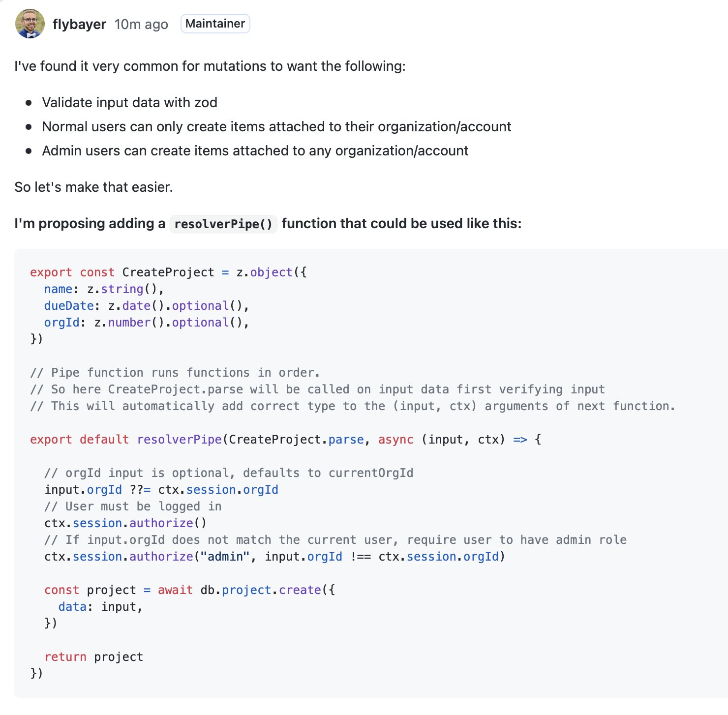Click the arrow => token in code

(x=520, y=440)
